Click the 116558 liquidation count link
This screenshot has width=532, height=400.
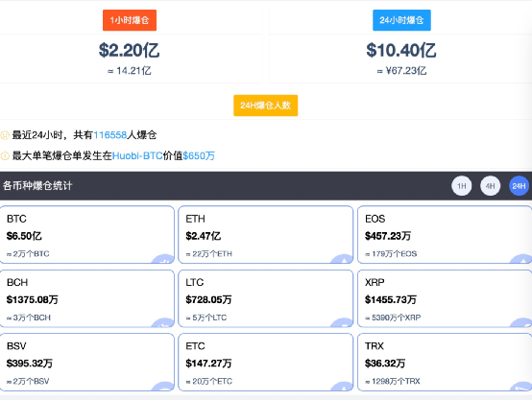[109, 135]
